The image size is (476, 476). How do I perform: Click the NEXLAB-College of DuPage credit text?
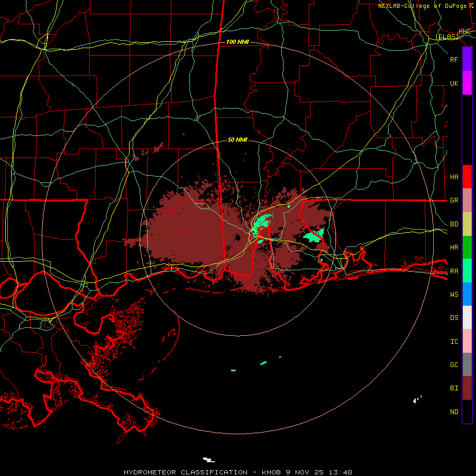[422, 6]
